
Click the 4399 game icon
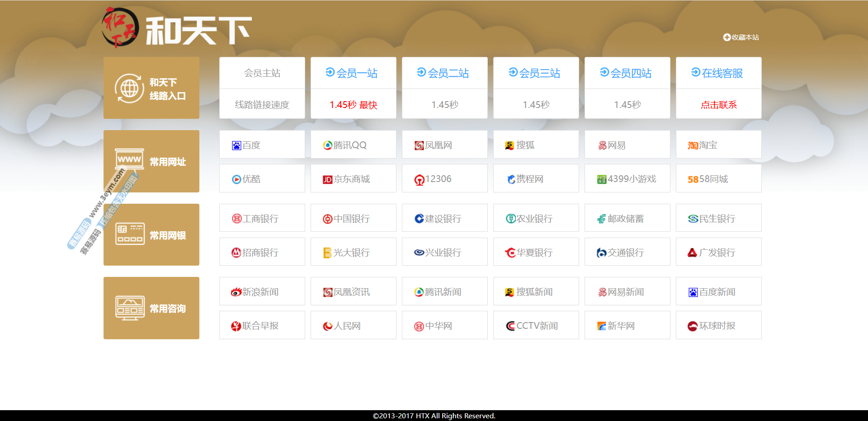[x=601, y=180]
